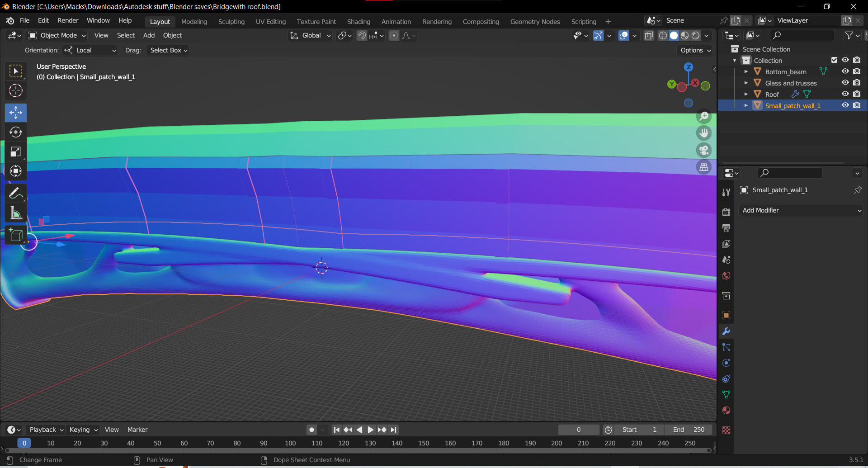868x468 pixels.
Task: Choose the Measure tool
Action: (x=16, y=213)
